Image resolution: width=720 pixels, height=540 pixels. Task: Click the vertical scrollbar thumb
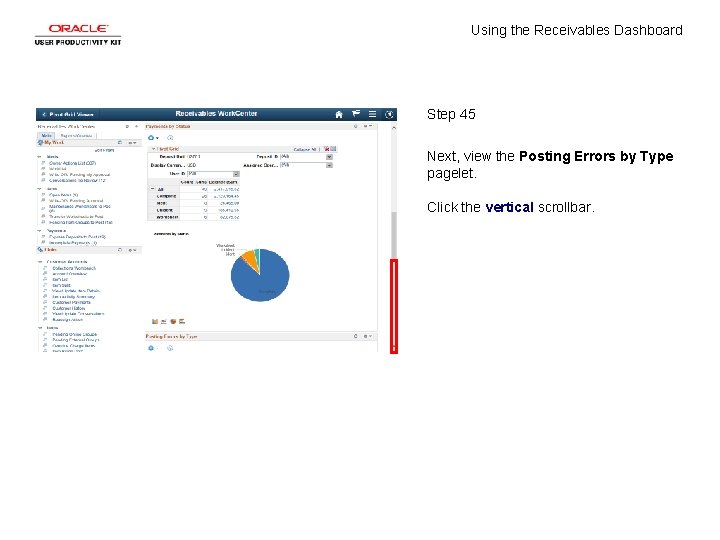[394, 234]
